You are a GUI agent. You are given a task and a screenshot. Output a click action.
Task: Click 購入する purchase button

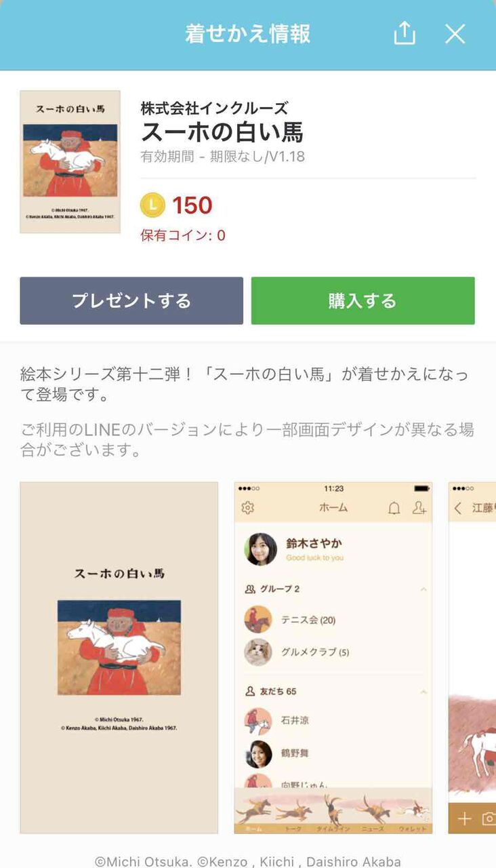(x=363, y=300)
